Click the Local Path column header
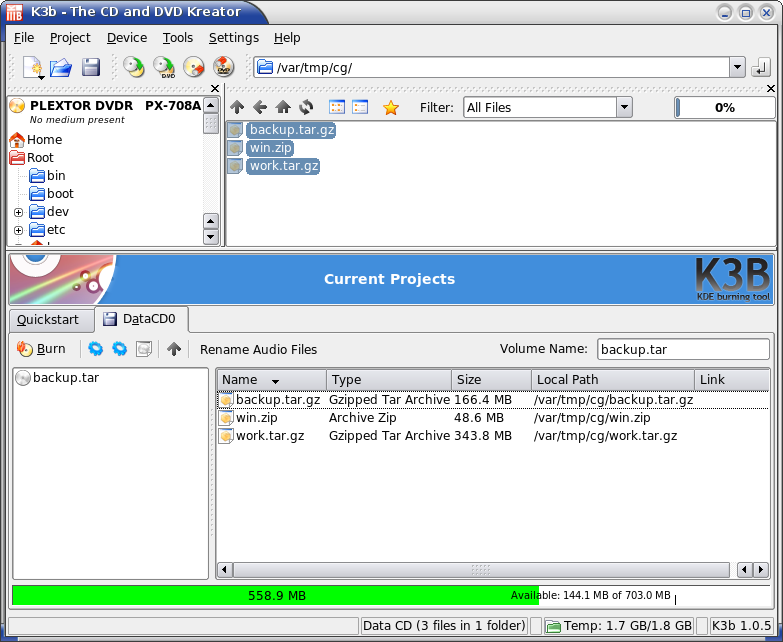Image resolution: width=783 pixels, height=642 pixels. click(613, 379)
